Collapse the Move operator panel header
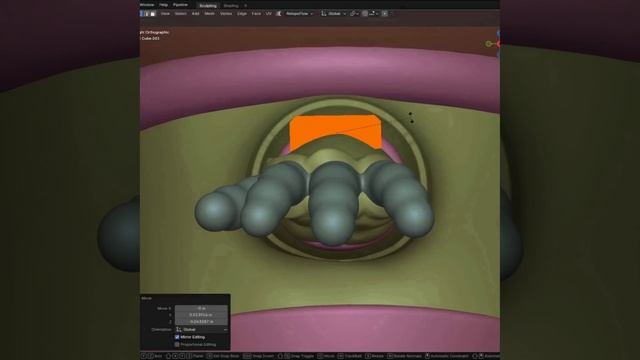This screenshot has width=640, height=360. tap(147, 298)
